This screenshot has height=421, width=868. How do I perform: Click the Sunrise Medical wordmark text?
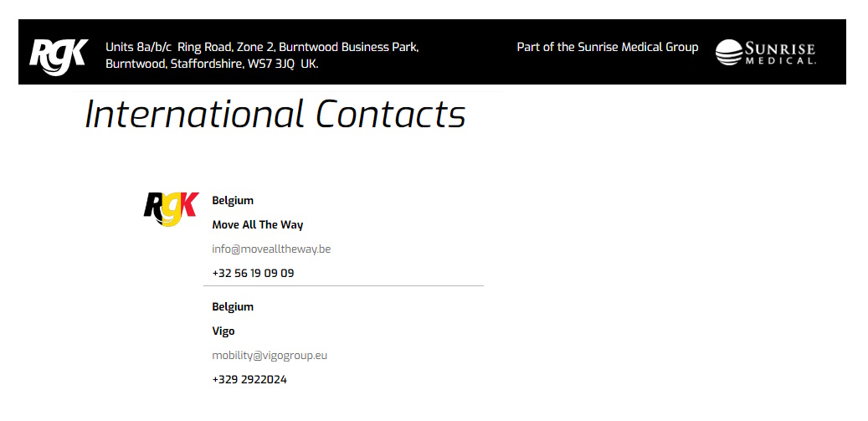[x=779, y=48]
